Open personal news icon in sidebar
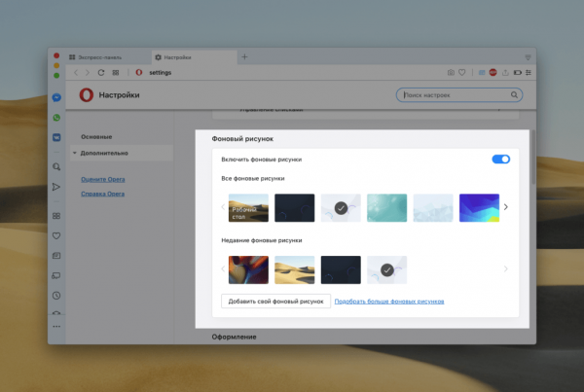Screen dimensions: 584x392 pyautogui.click(x=56, y=256)
